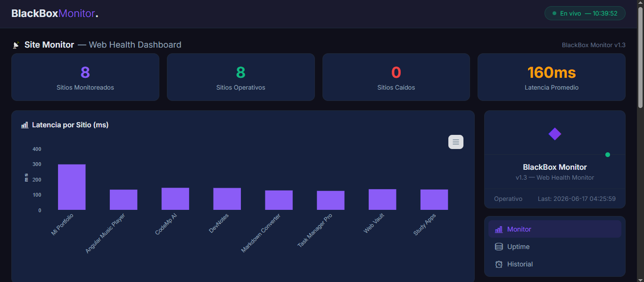Click the scrollbar up arrow
This screenshot has height=282, width=644.
coord(640,3)
